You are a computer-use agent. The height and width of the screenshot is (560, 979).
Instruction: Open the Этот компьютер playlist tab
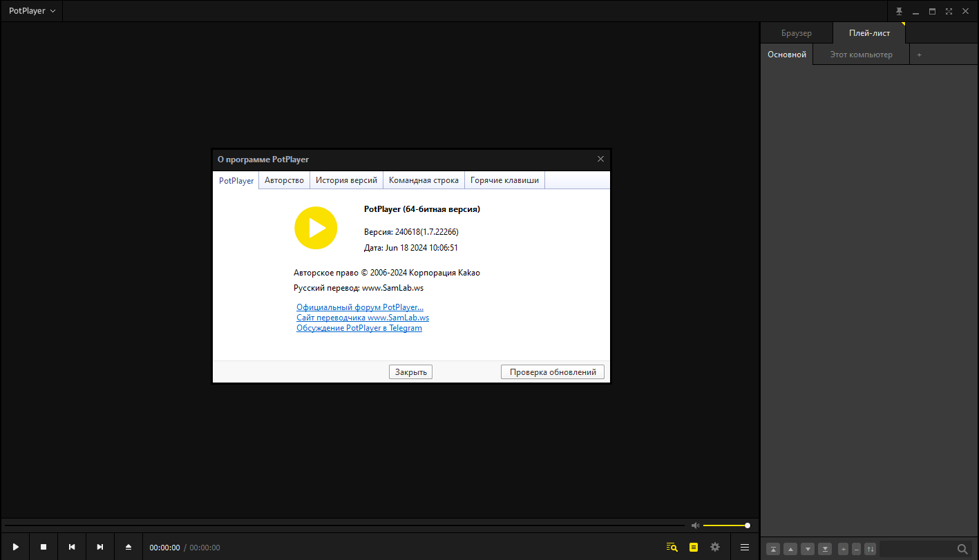pos(861,55)
